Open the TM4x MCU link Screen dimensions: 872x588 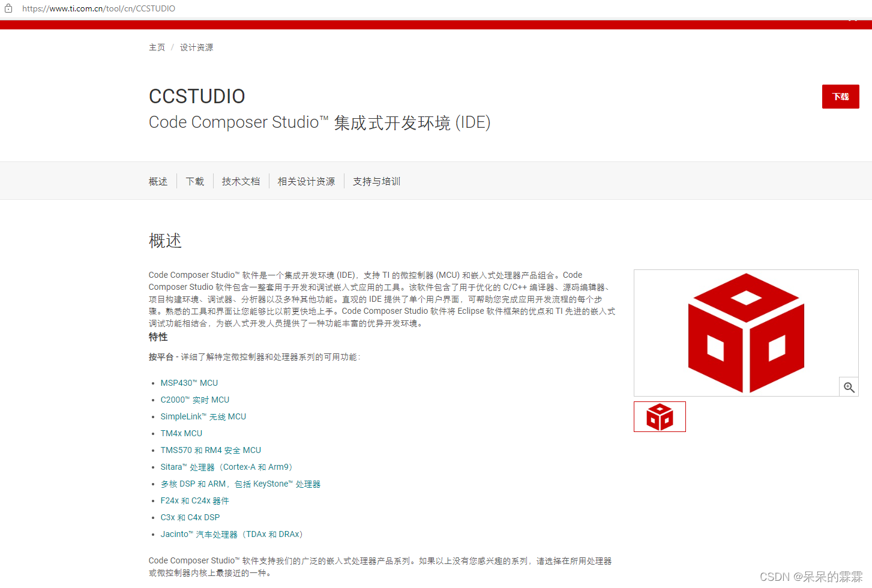click(x=181, y=433)
